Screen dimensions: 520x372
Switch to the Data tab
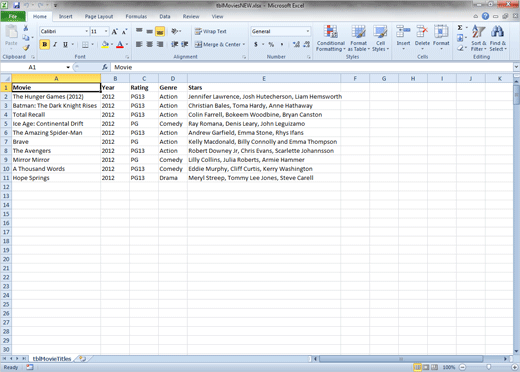165,16
